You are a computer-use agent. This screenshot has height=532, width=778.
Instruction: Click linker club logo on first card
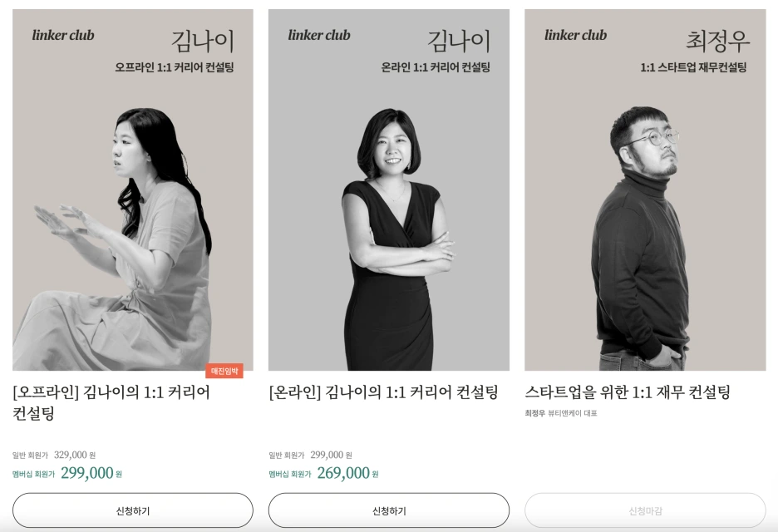(x=63, y=35)
